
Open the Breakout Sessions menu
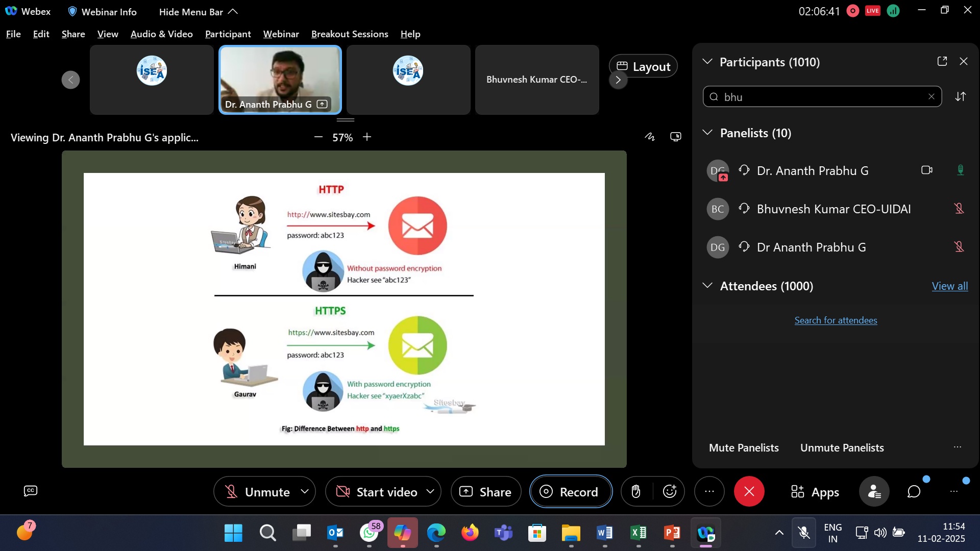(x=350, y=34)
